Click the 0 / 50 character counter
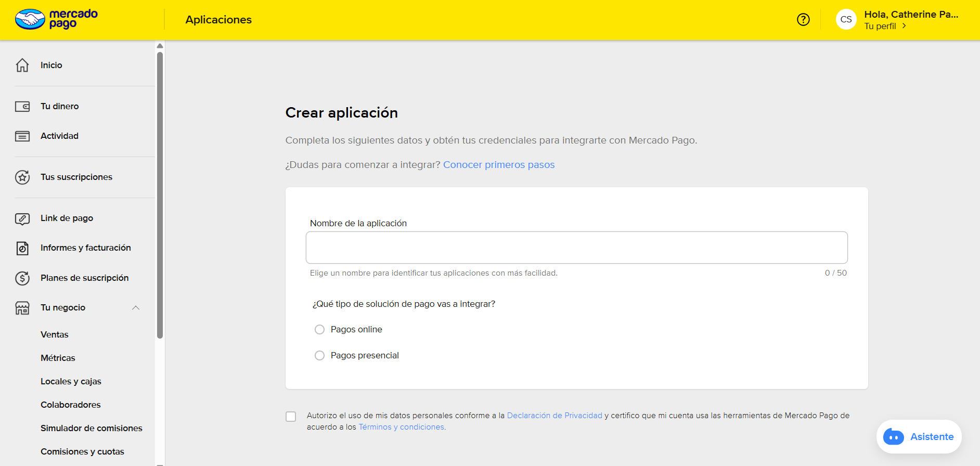This screenshot has width=980, height=466. [836, 273]
